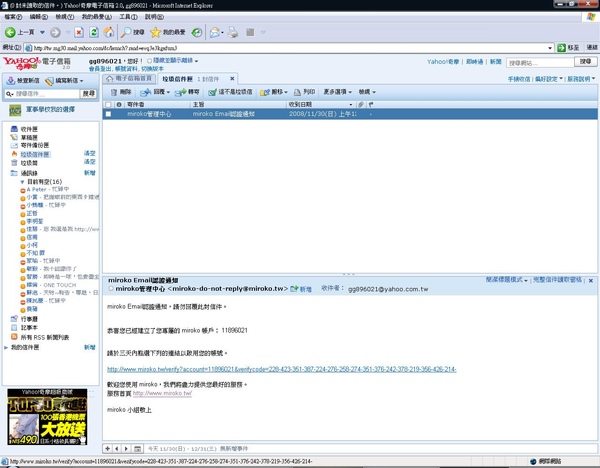
Task: Open the address bar URL dropdown arrow
Action: click(x=550, y=48)
